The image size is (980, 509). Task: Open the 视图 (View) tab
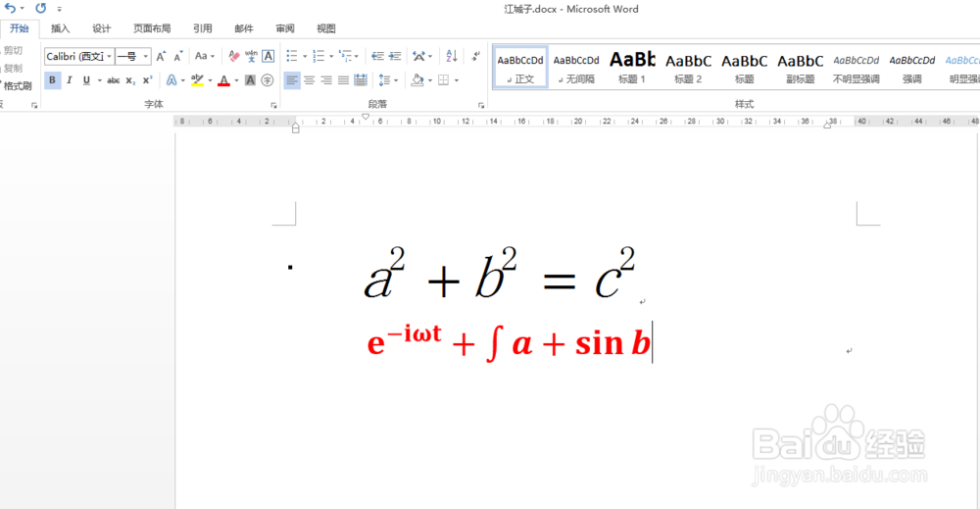(x=326, y=28)
